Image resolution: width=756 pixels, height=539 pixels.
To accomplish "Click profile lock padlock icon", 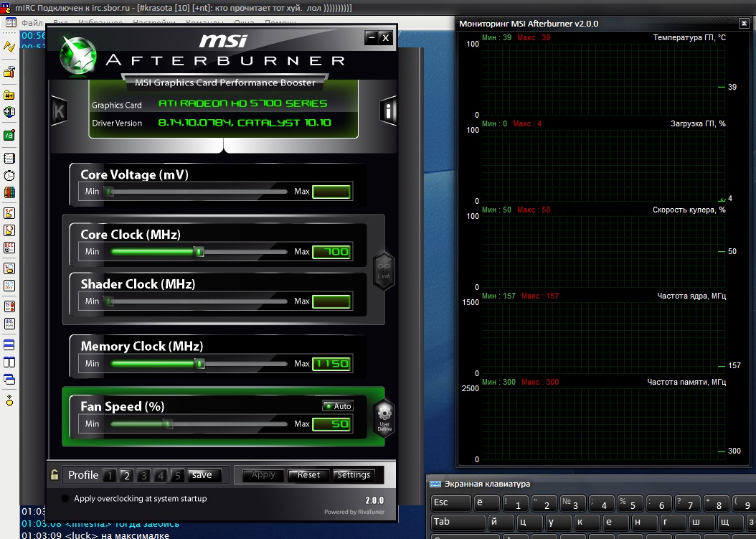I will (55, 474).
